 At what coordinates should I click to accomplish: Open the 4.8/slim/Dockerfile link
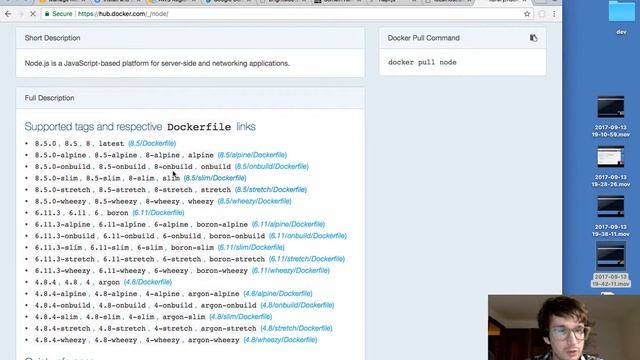241,317
